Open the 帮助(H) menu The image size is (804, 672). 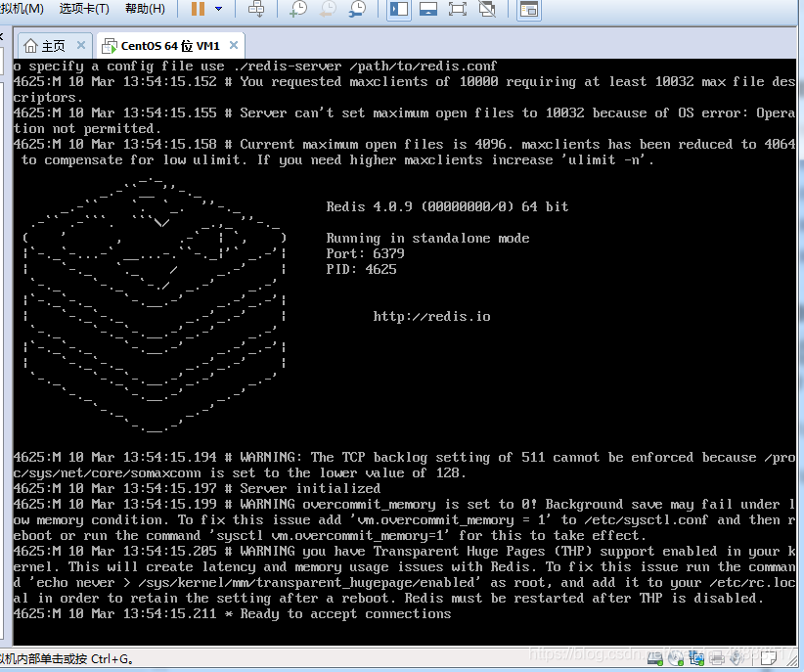tap(145, 9)
